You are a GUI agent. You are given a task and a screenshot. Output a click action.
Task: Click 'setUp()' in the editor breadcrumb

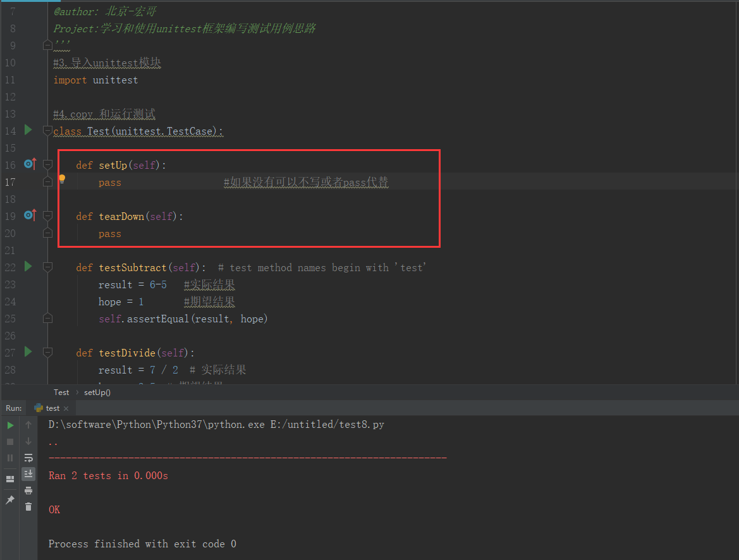pos(97,392)
